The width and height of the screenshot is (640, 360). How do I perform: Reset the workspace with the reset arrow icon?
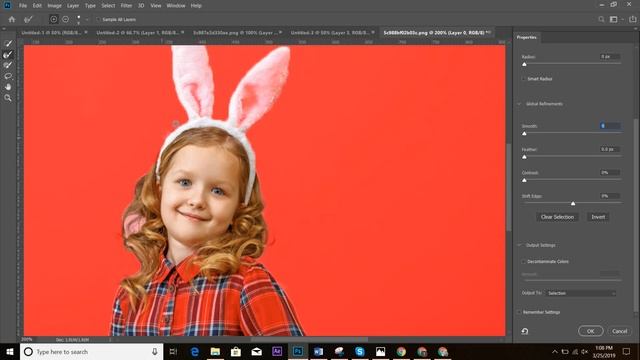525,331
